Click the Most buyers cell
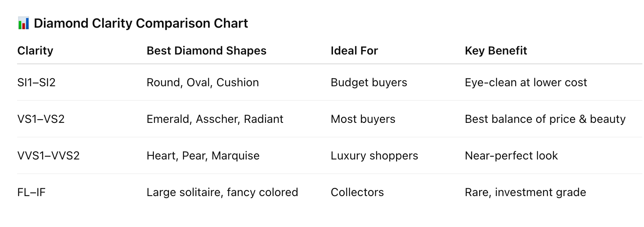 [x=363, y=119]
